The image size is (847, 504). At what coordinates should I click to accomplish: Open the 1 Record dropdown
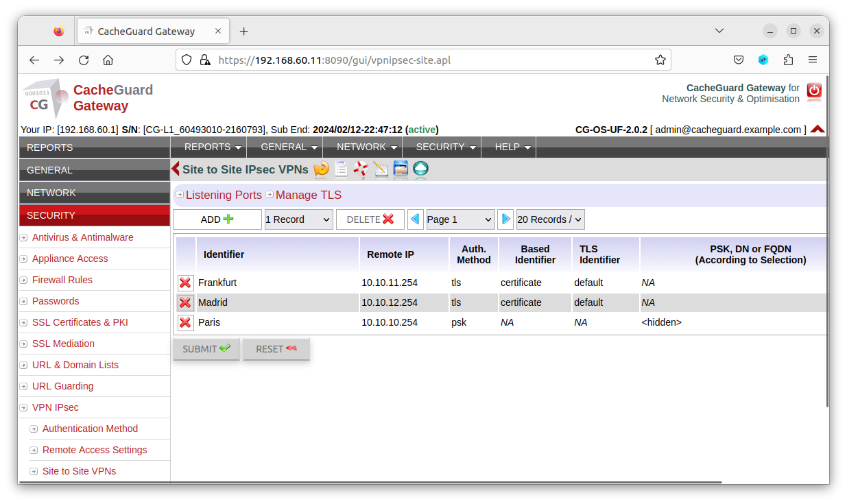[298, 219]
